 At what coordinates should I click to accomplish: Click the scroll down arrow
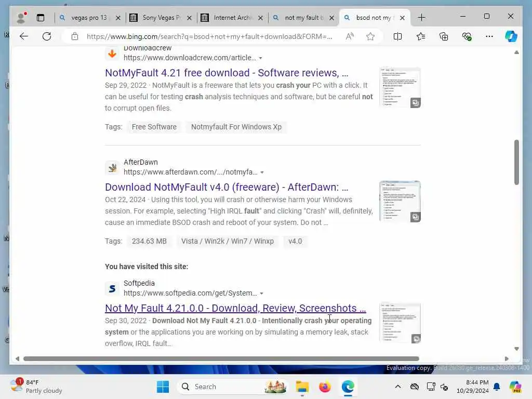(x=516, y=349)
